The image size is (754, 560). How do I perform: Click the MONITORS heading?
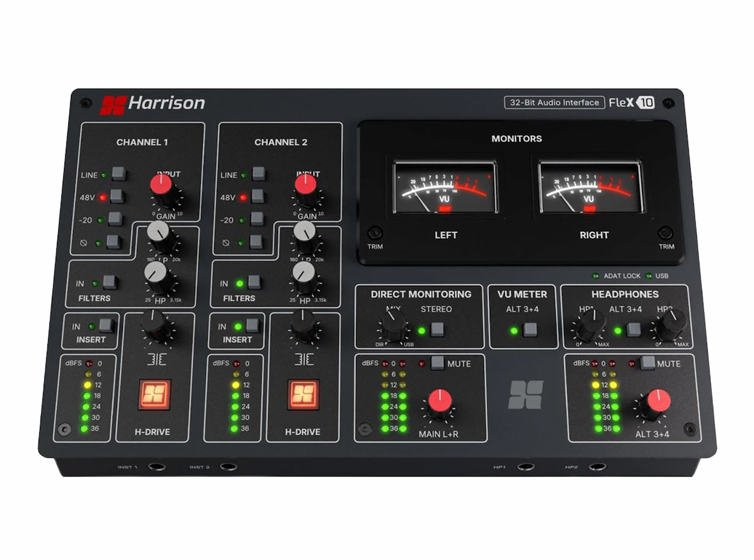pos(516,139)
